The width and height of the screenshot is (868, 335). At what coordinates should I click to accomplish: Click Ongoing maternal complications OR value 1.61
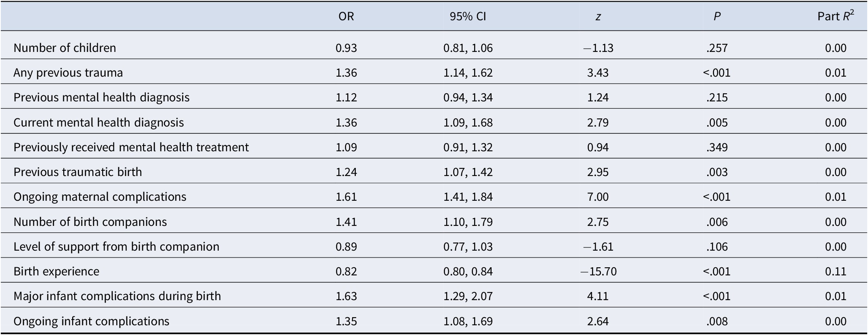tap(346, 197)
